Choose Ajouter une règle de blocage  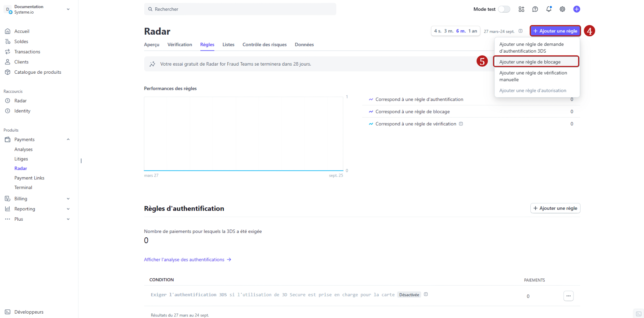click(x=536, y=62)
